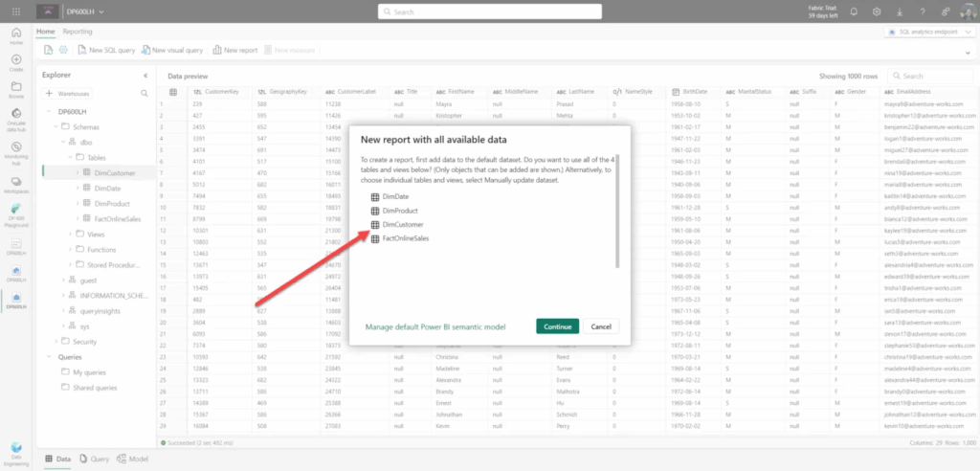Image resolution: width=980 pixels, height=471 pixels.
Task: Select DimProduct in the Explorer tree
Action: tap(112, 204)
